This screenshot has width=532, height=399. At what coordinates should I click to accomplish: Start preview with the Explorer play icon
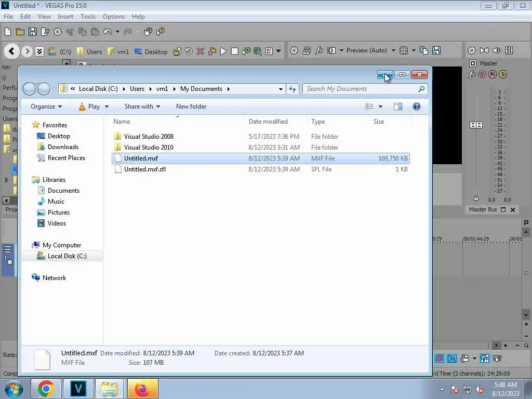pyautogui.click(x=223, y=51)
